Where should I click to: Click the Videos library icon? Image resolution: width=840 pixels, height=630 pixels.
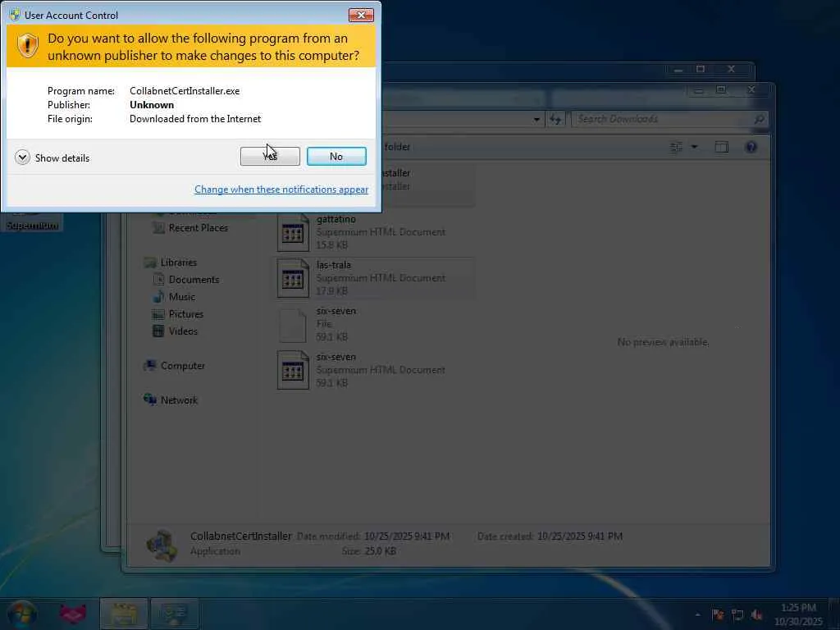158,331
